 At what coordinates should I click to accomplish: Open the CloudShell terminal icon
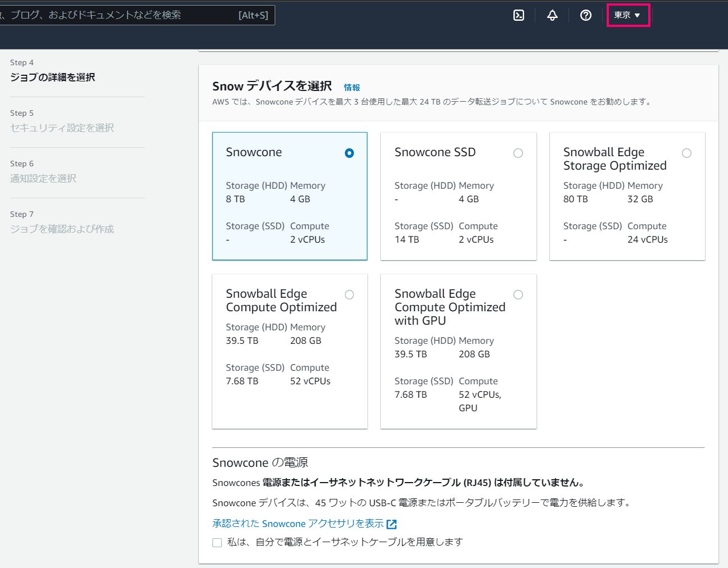[x=519, y=15]
